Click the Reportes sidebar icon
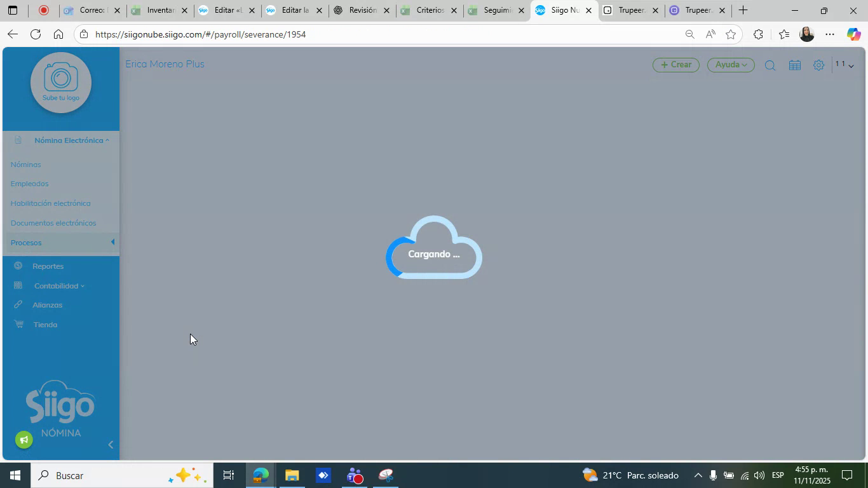The height and width of the screenshot is (488, 868). coord(18,266)
